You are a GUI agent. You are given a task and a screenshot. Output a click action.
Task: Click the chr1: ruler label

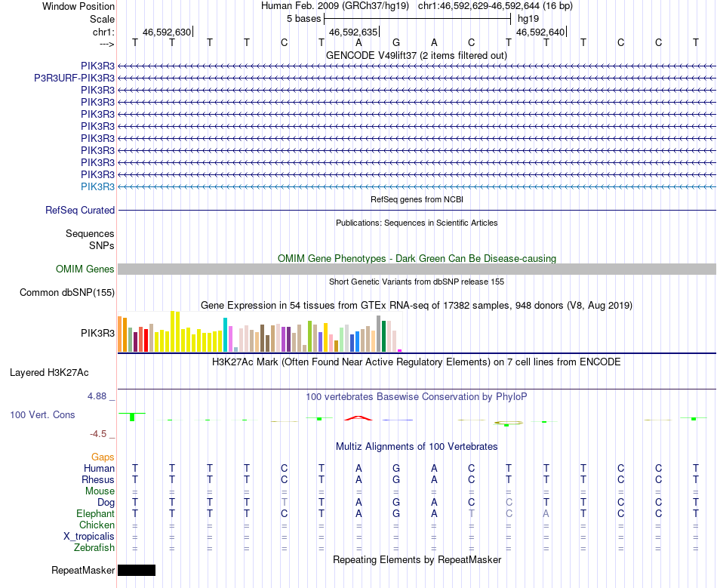(x=104, y=32)
